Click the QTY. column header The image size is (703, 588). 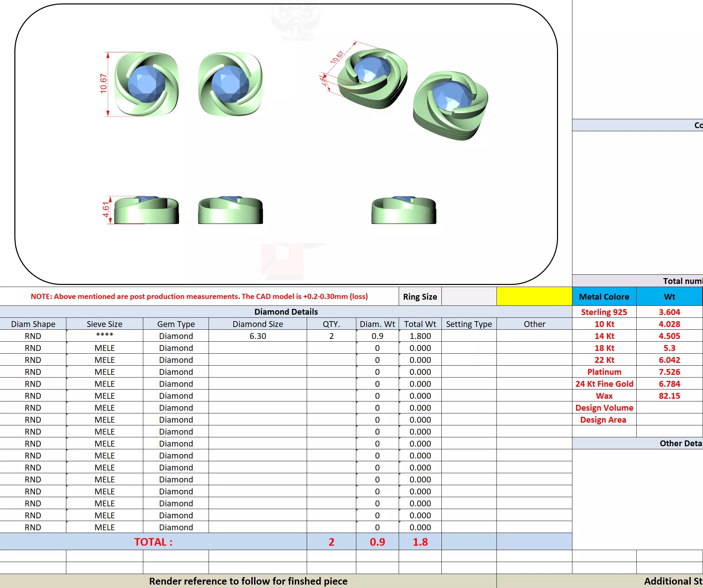[331, 324]
